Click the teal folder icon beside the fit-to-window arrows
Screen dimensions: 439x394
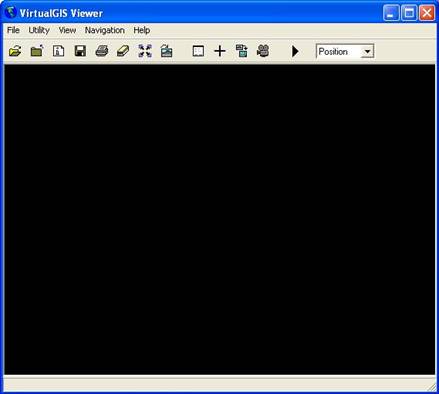166,51
